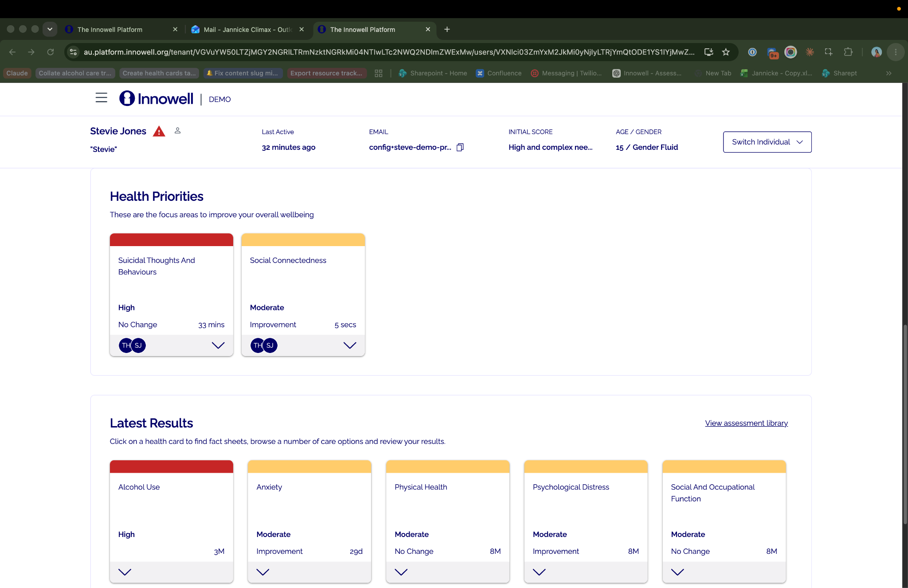Expand the Social Connectedness card chevron
This screenshot has width=908, height=588.
pyautogui.click(x=350, y=345)
